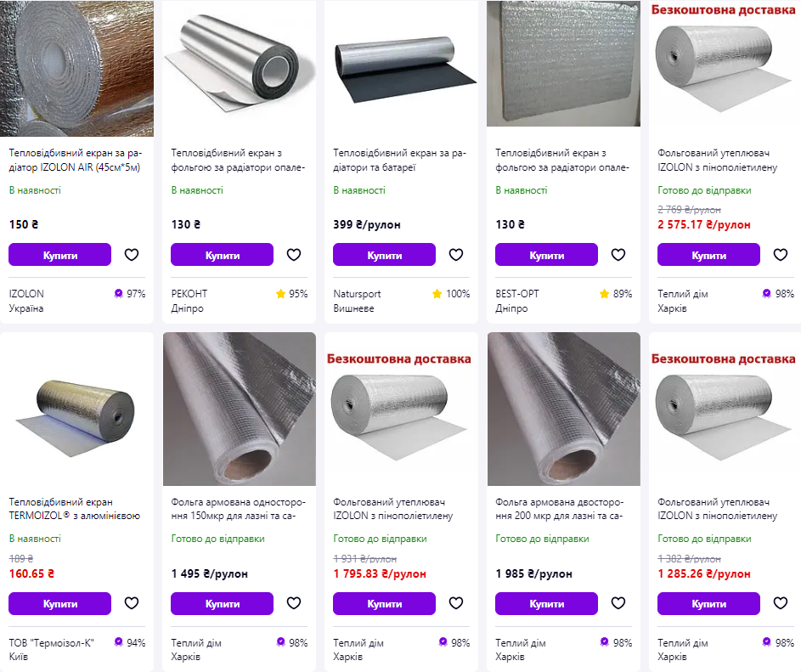Heart the 1 985 ₴ double-sided foil
Viewport: 801px width, 672px height.
(x=618, y=603)
